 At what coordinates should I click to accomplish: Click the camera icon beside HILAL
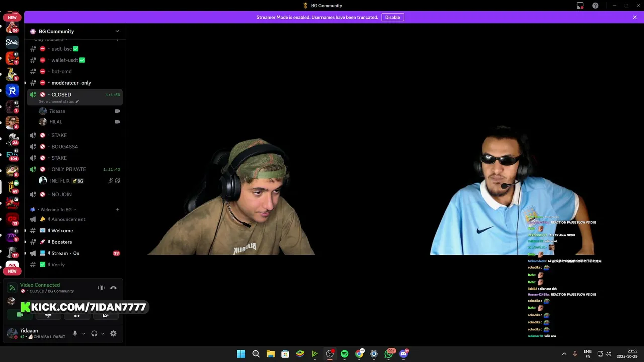117,122
